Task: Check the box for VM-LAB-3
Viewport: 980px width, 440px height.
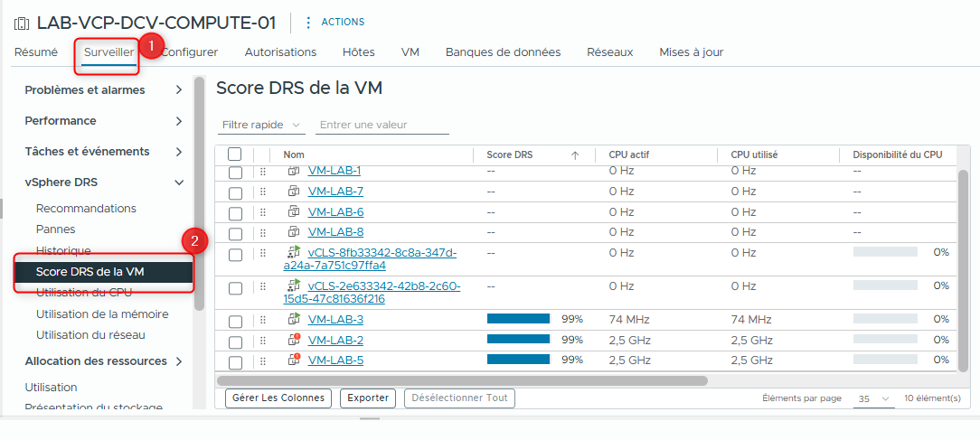Action: pyautogui.click(x=235, y=322)
